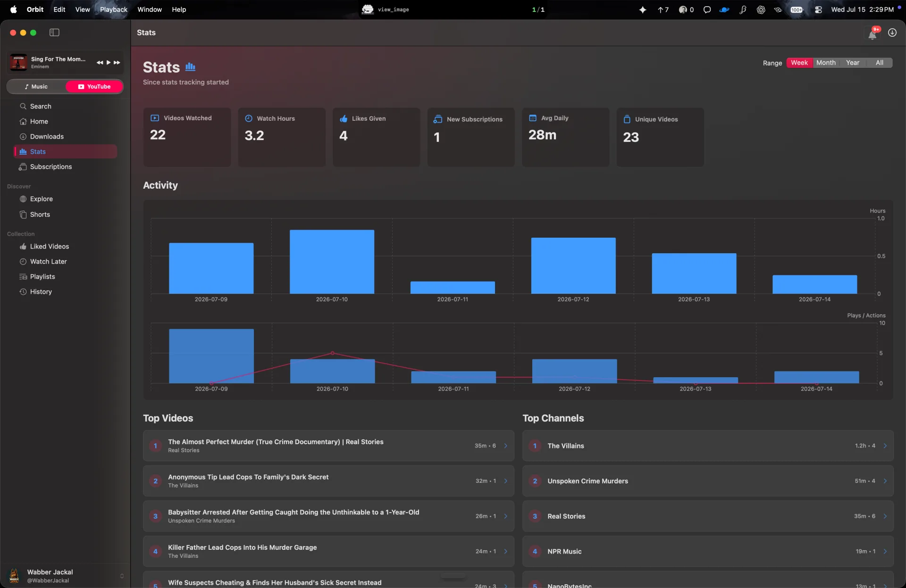
Task: Click the battery status icon
Action: coord(797,9)
